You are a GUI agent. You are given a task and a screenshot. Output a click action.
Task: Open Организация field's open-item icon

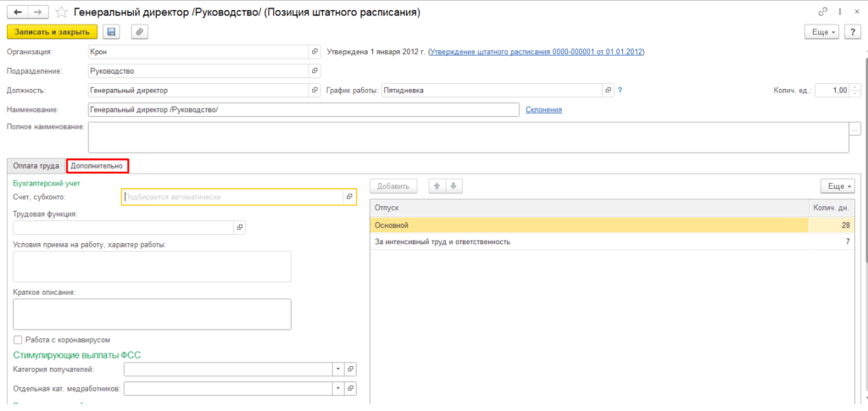[315, 52]
